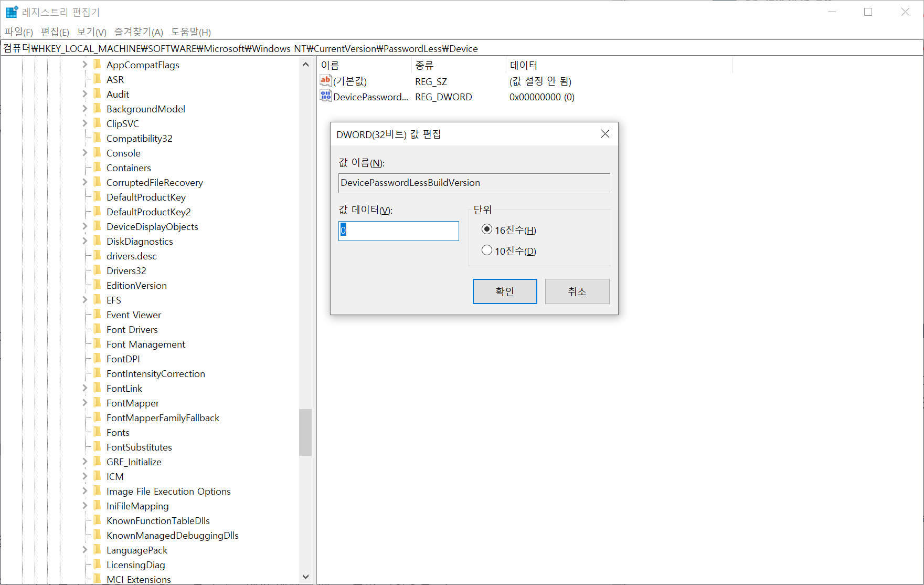Confirm with the 확인 button
Image resolution: width=924 pixels, height=585 pixels.
[505, 291]
